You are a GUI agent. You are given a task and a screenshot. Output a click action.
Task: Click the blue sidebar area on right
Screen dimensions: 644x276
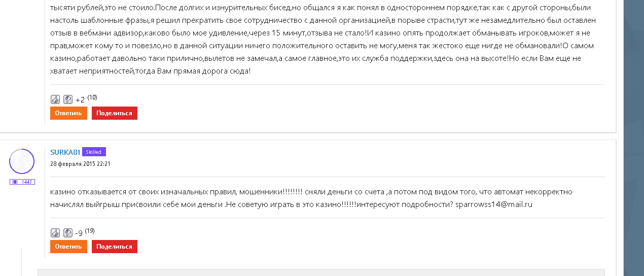tap(633, 137)
